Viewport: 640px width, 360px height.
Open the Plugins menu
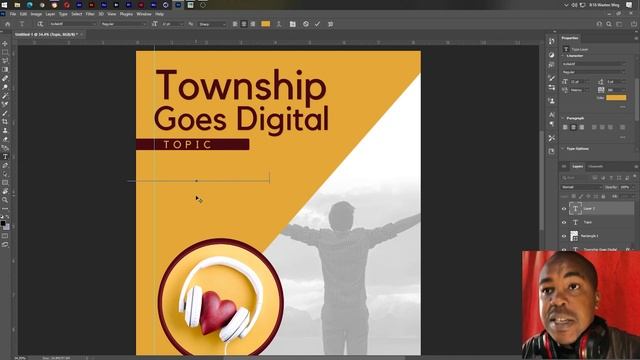pos(126,14)
